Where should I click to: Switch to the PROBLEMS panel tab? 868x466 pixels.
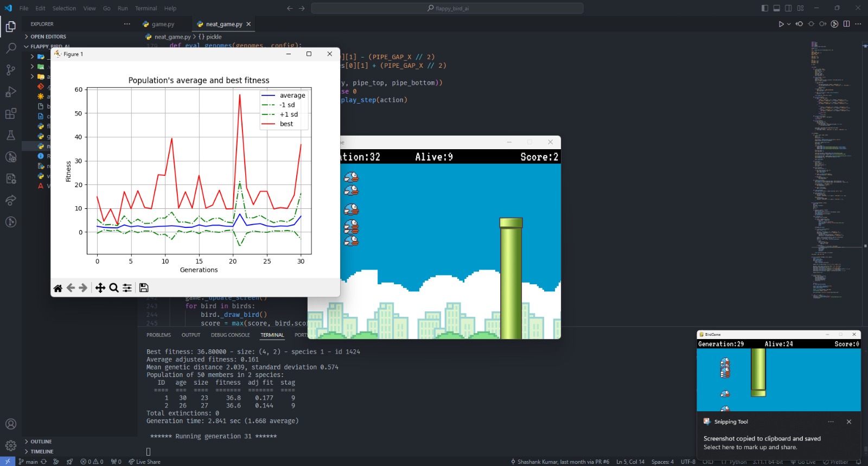click(x=158, y=335)
